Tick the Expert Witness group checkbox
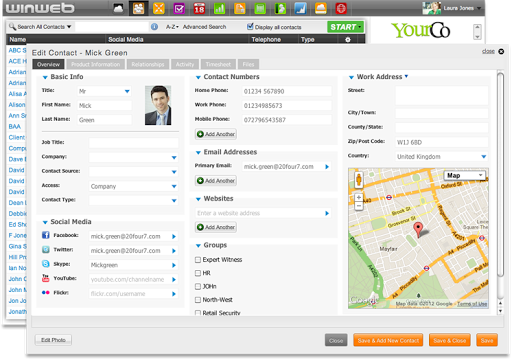Viewport: 512px width, 360px height. [198, 260]
